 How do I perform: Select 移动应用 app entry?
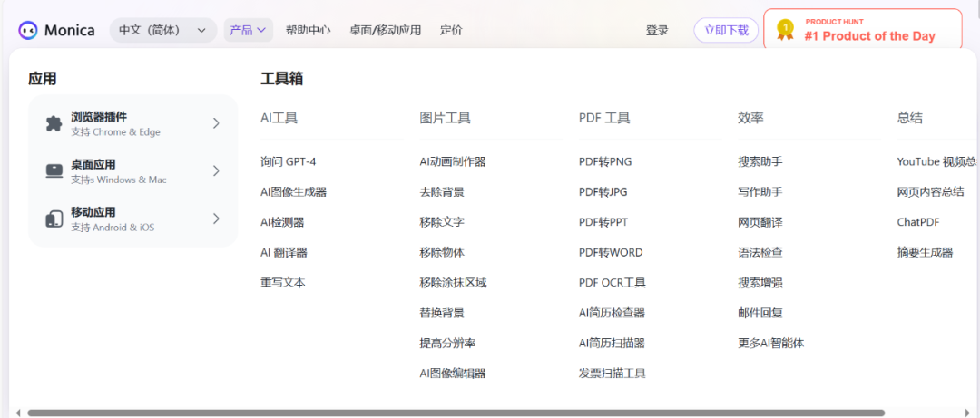(x=133, y=219)
